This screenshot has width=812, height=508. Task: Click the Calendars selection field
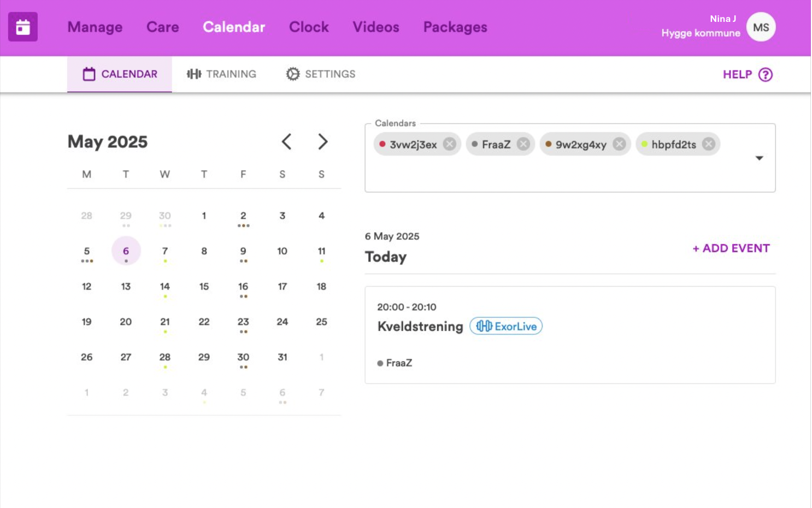click(570, 158)
